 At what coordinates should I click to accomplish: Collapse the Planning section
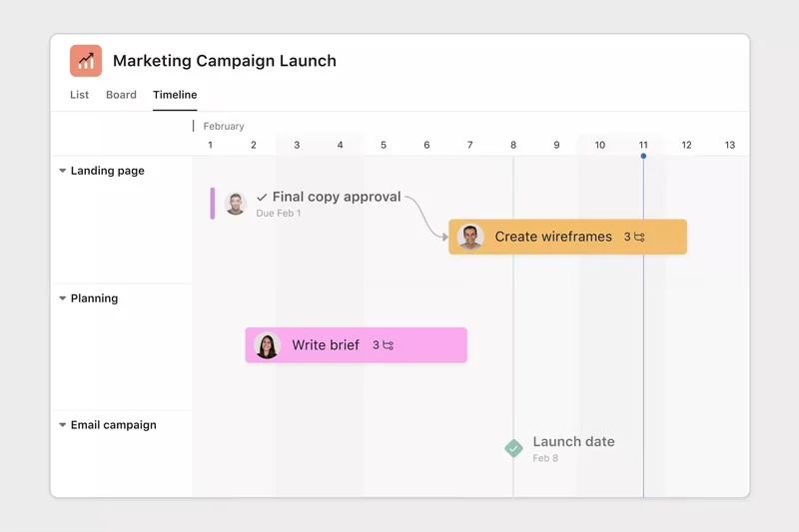[63, 298]
